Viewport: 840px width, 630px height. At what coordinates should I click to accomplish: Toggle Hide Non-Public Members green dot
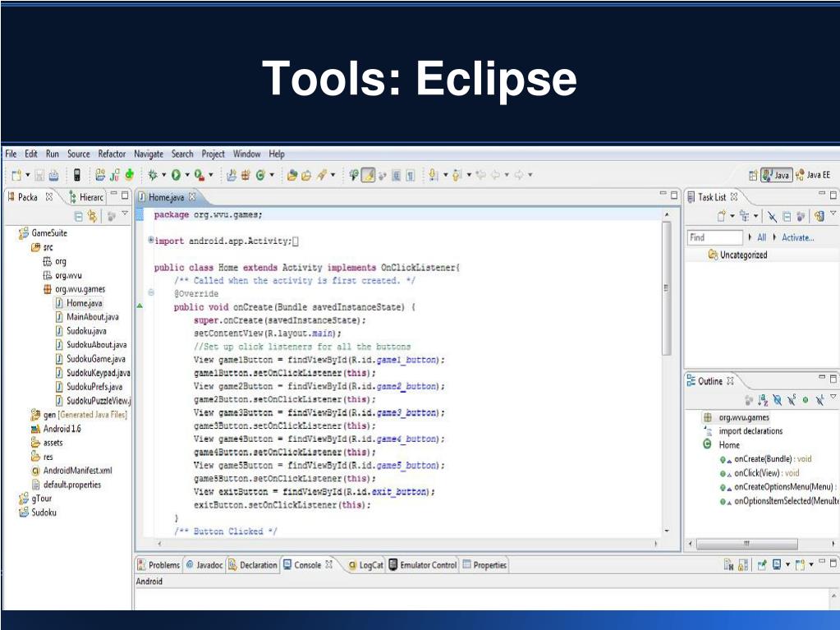pos(806,400)
